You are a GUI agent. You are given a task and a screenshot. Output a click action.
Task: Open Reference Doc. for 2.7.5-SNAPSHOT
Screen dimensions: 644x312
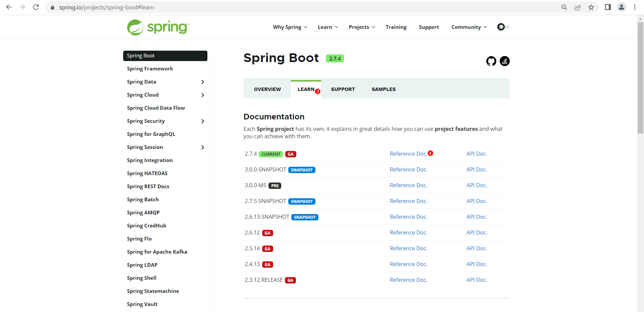(408, 201)
